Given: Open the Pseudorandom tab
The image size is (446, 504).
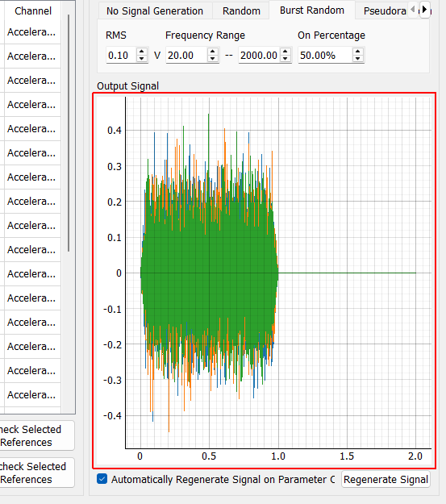Looking at the screenshot, I should (x=385, y=11).
